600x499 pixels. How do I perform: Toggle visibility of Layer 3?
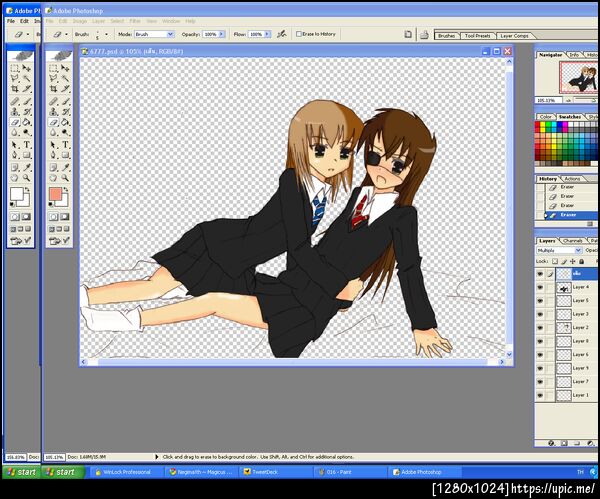(x=540, y=314)
